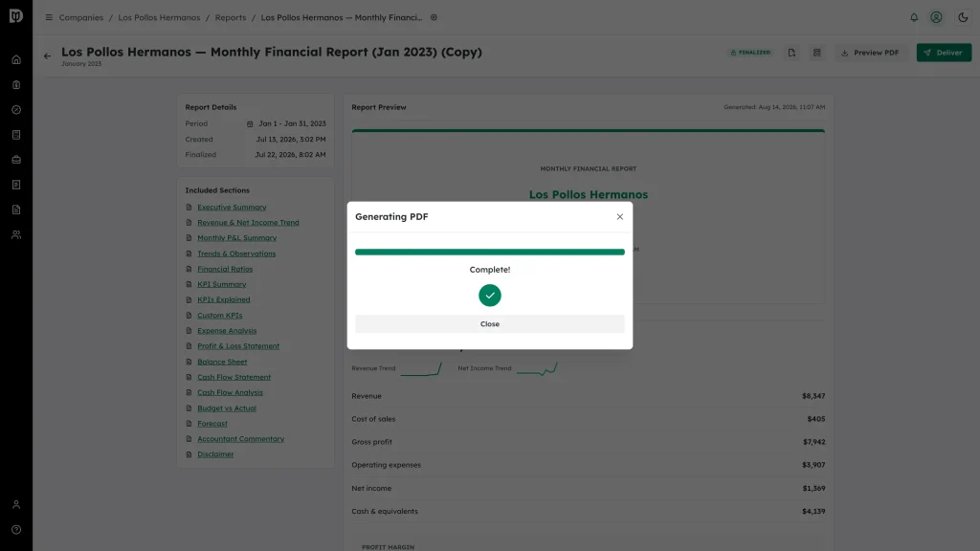Open KPI Summary link
The width and height of the screenshot is (980, 551).
point(222,284)
